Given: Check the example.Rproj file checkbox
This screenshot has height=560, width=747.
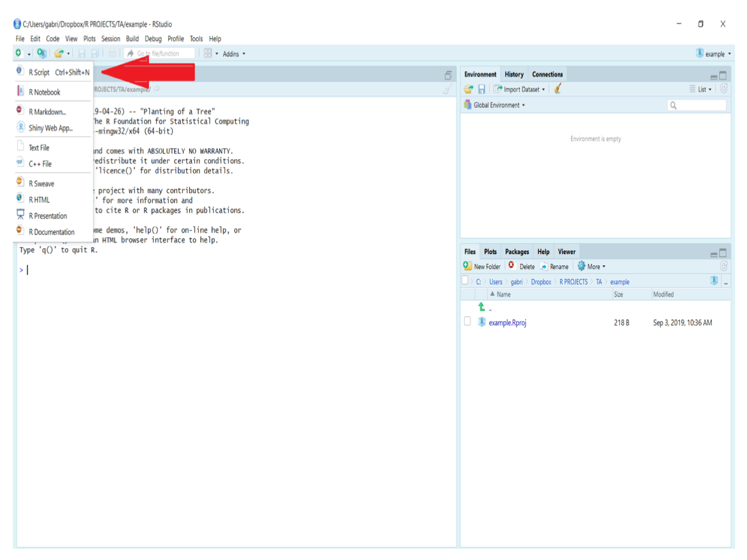Looking at the screenshot, I should 467,322.
